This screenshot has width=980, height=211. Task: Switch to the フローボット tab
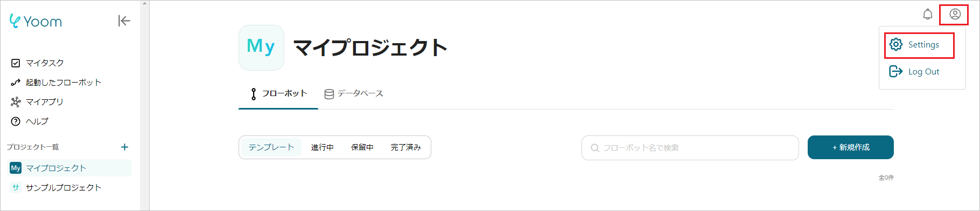(278, 94)
